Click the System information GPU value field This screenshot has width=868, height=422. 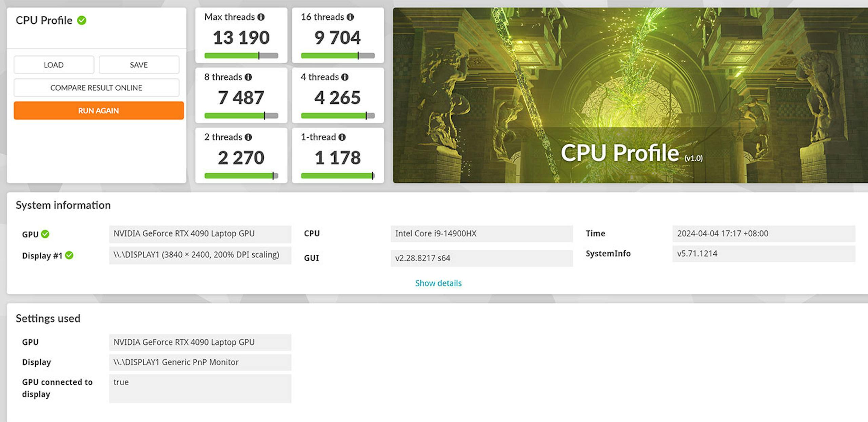click(200, 234)
